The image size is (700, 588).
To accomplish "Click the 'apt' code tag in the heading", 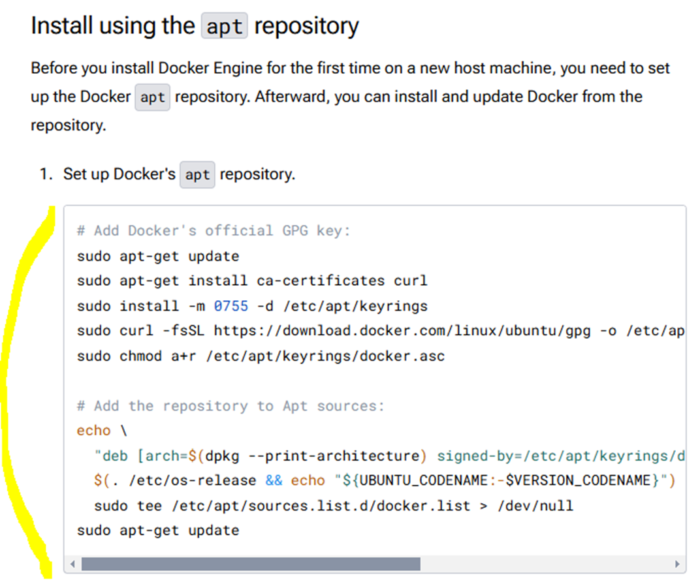I will [225, 26].
